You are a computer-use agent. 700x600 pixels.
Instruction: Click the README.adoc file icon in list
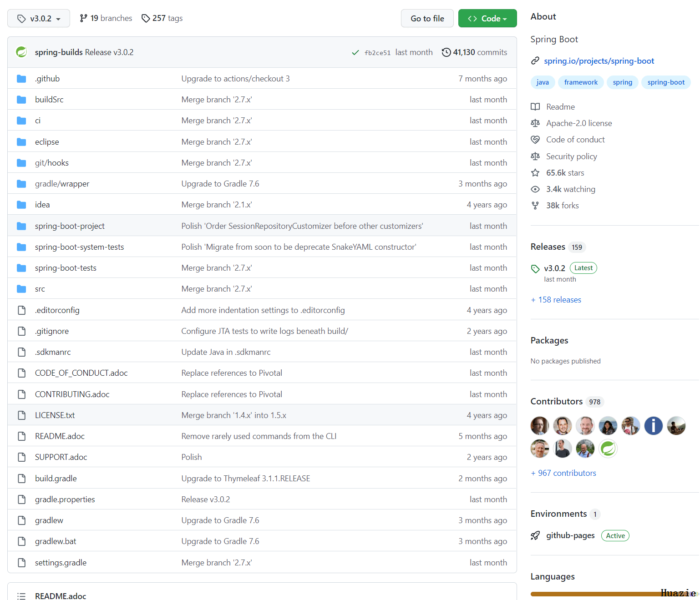(x=21, y=436)
